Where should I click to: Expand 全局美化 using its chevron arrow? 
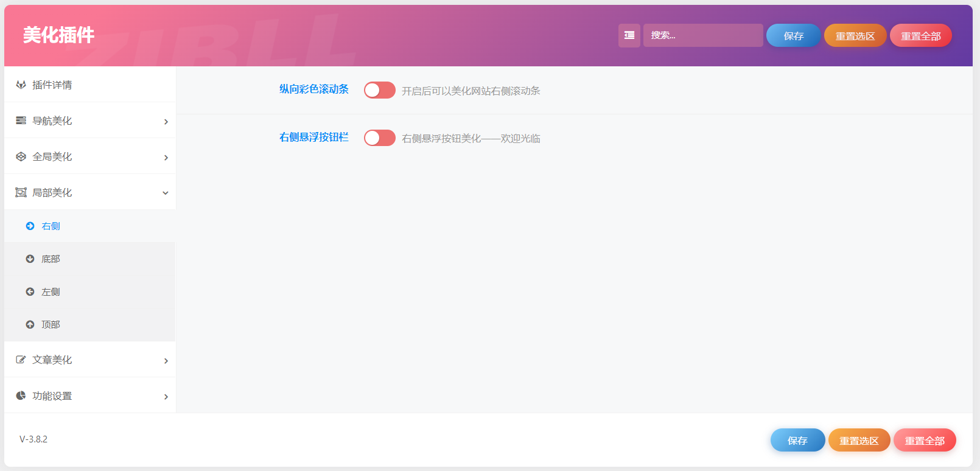(166, 158)
